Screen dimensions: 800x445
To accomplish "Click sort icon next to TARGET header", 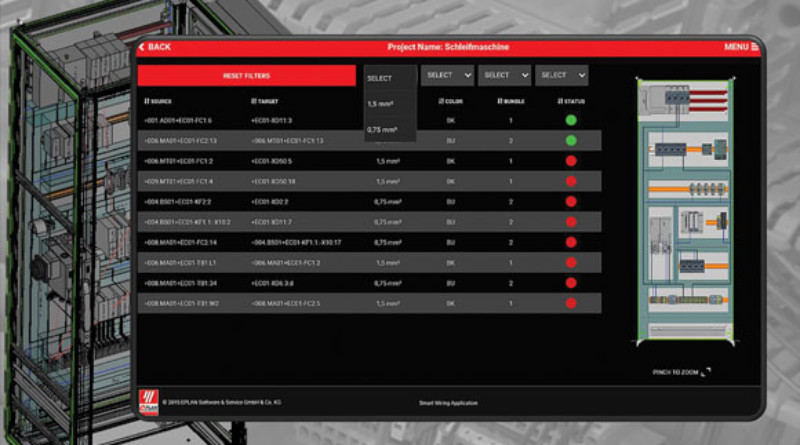I will (254, 101).
